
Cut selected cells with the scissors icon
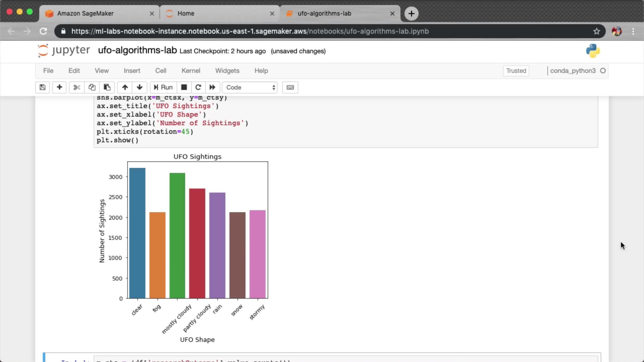point(77,87)
